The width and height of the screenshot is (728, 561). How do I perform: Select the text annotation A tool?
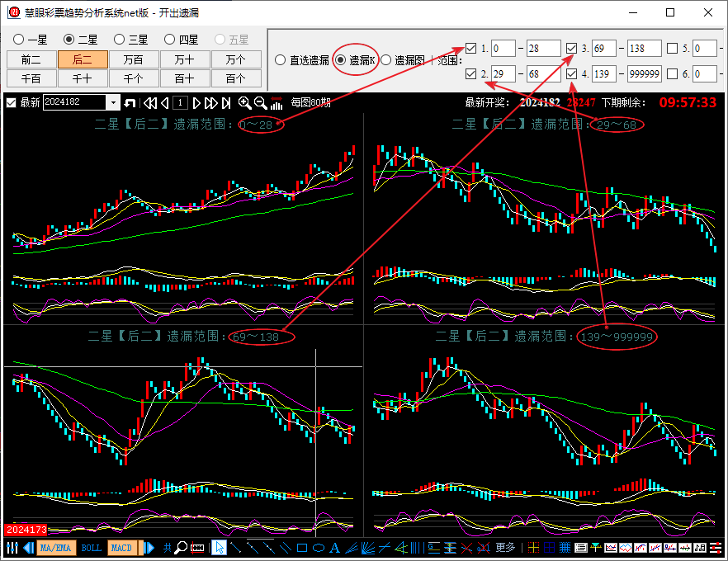tap(334, 548)
